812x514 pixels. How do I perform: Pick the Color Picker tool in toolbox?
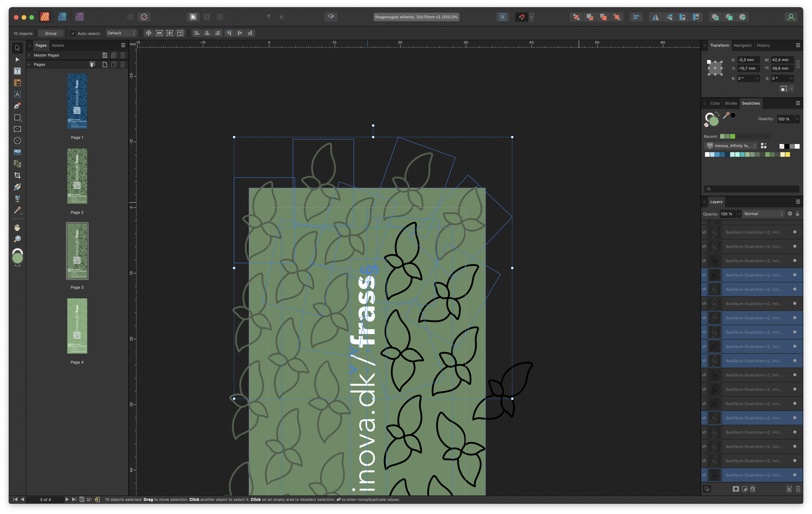(x=17, y=210)
